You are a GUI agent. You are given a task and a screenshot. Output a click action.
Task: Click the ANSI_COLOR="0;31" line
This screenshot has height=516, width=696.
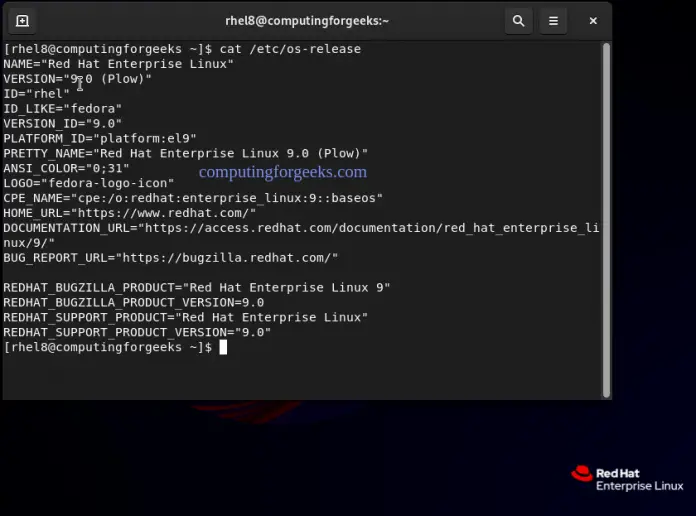click(66, 168)
